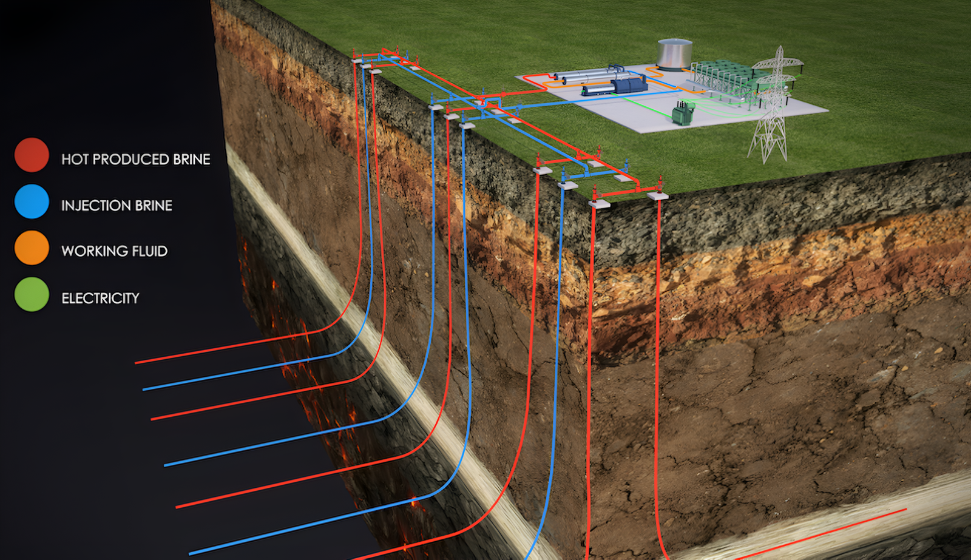The height and width of the screenshot is (560, 971).
Task: Click the green Electricity legend circle
Action: point(32,294)
